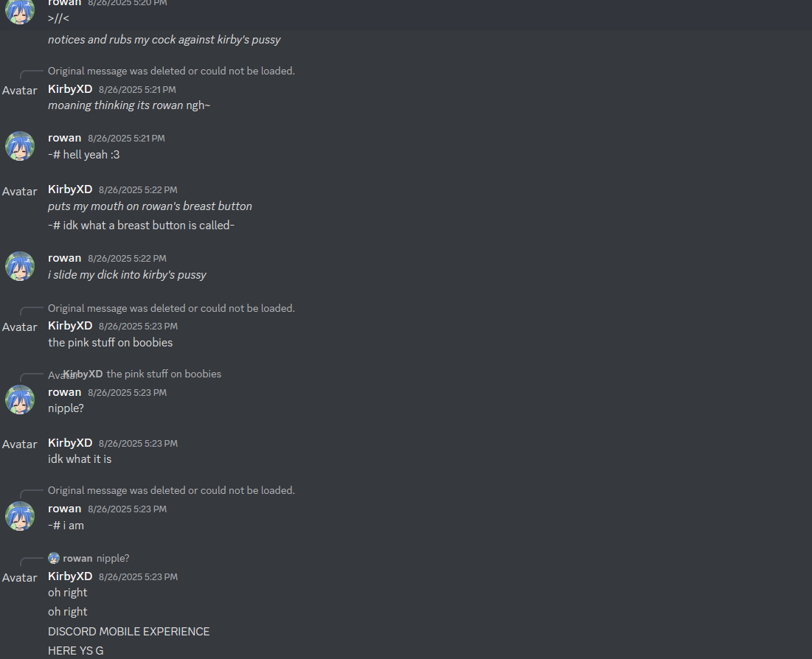Click the rowan username on the 5:21 PM message
This screenshot has width=812, height=659.
coord(65,138)
